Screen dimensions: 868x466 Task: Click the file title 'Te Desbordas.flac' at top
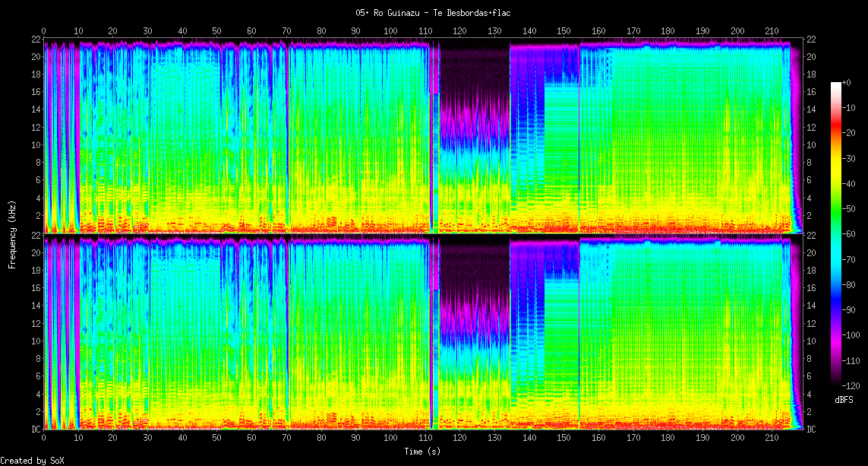tap(433, 13)
